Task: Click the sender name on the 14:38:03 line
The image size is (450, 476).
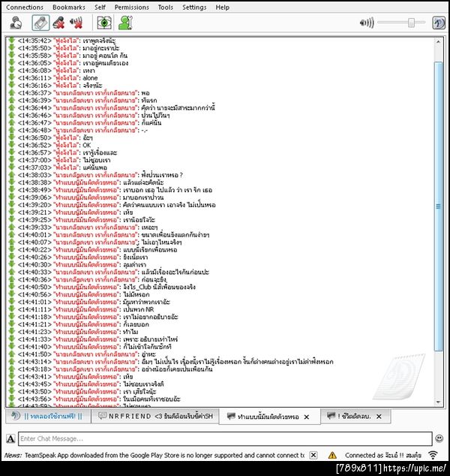Action: point(96,175)
